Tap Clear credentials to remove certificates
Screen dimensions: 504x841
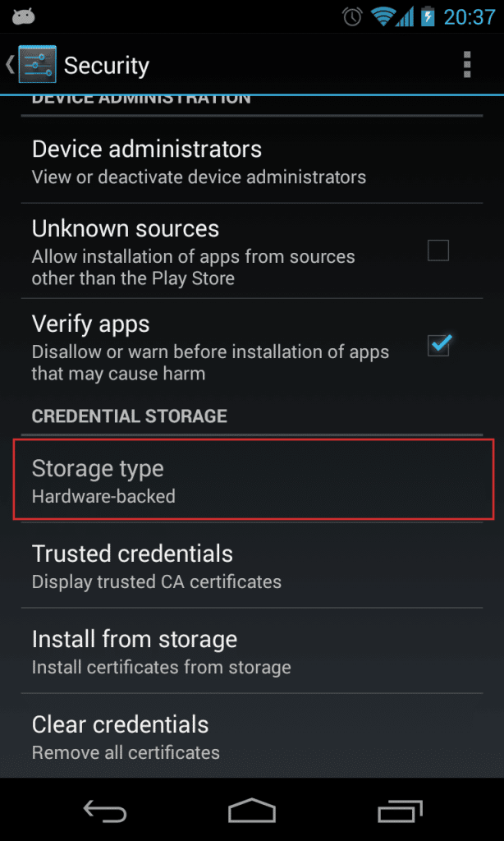(x=252, y=736)
